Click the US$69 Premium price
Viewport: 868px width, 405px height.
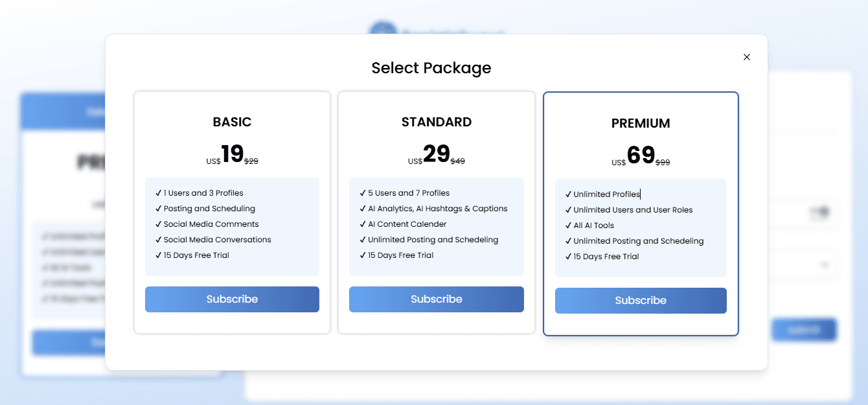pyautogui.click(x=634, y=156)
